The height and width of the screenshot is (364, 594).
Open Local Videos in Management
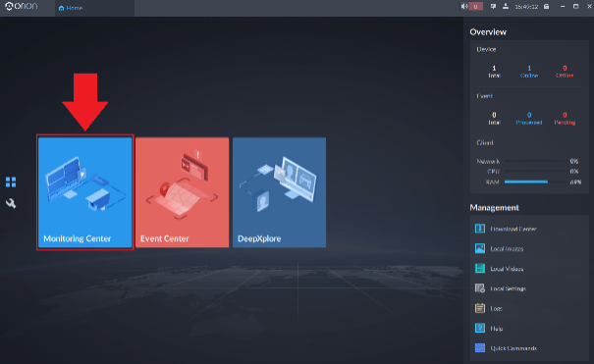point(507,269)
